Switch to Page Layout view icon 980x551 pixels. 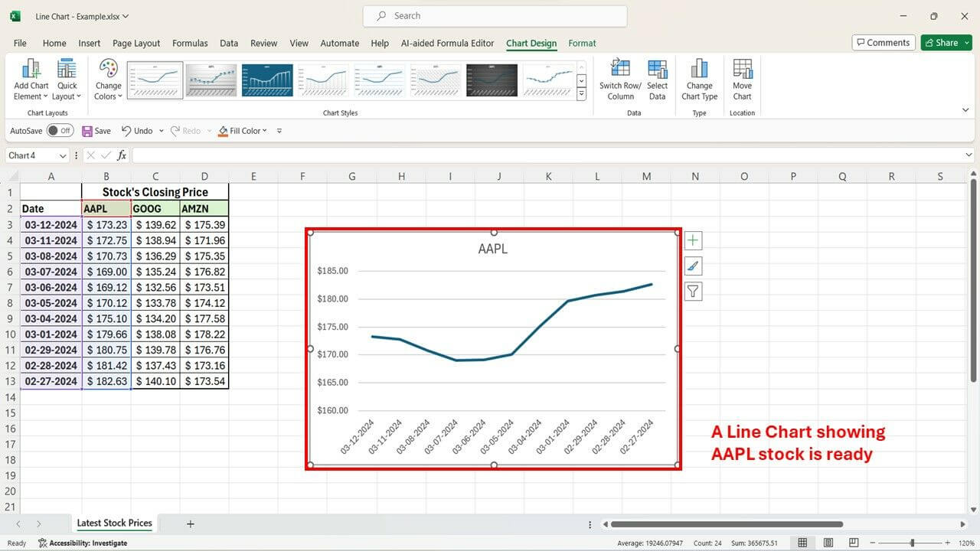pos(827,543)
